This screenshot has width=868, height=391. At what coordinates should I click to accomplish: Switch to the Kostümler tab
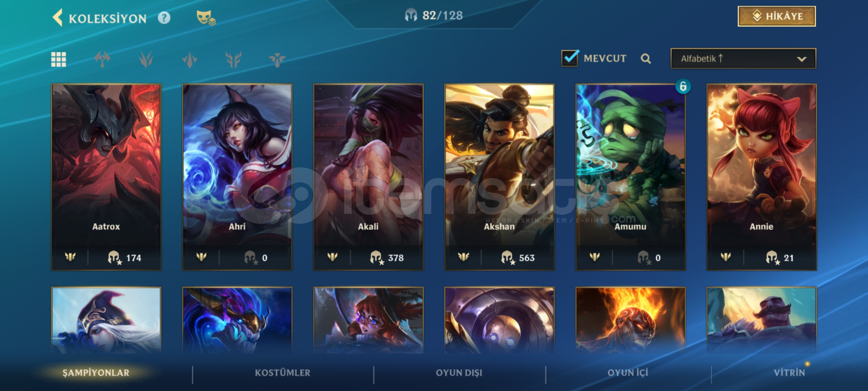[x=282, y=373]
